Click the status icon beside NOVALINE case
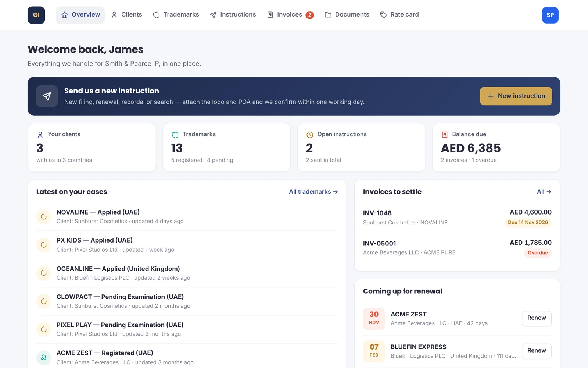The width and height of the screenshot is (588, 368). [x=44, y=217]
